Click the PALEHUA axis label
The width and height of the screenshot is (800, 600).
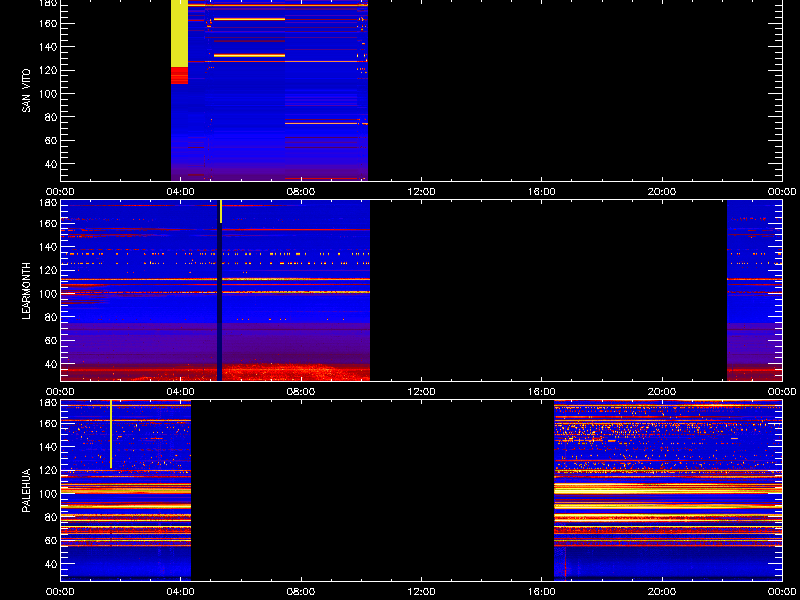[26, 490]
